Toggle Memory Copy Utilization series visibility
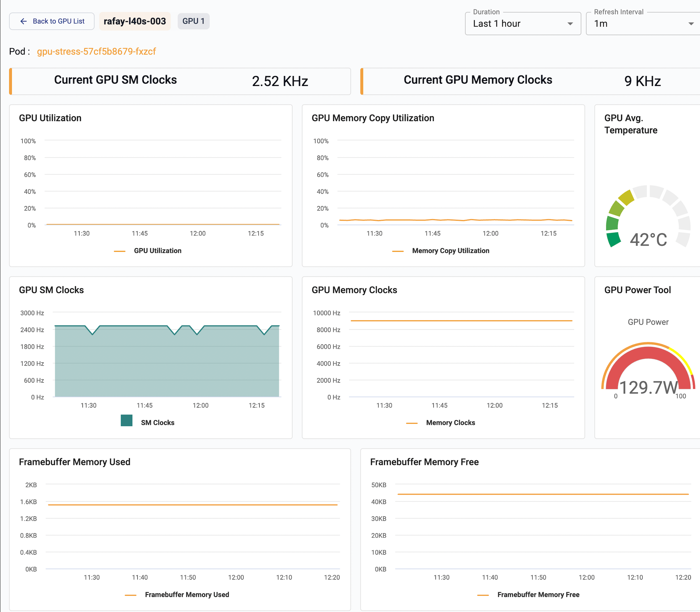The width and height of the screenshot is (700, 612). (x=451, y=251)
